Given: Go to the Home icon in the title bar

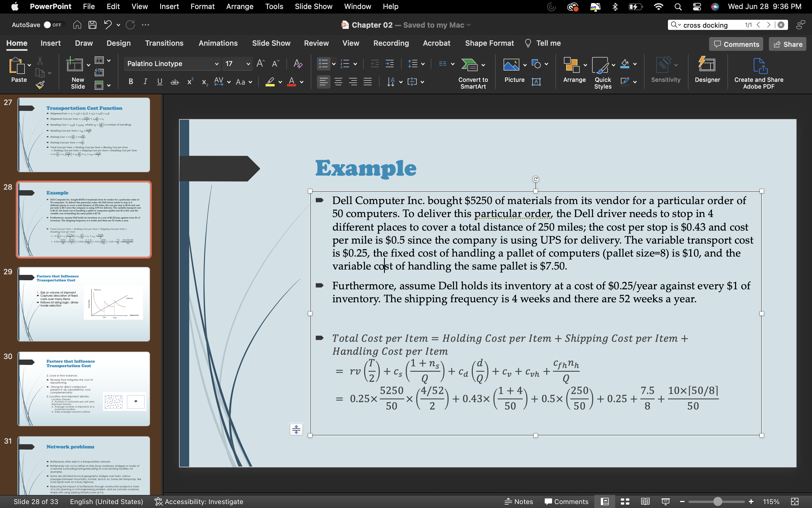Looking at the screenshot, I should coord(77,25).
